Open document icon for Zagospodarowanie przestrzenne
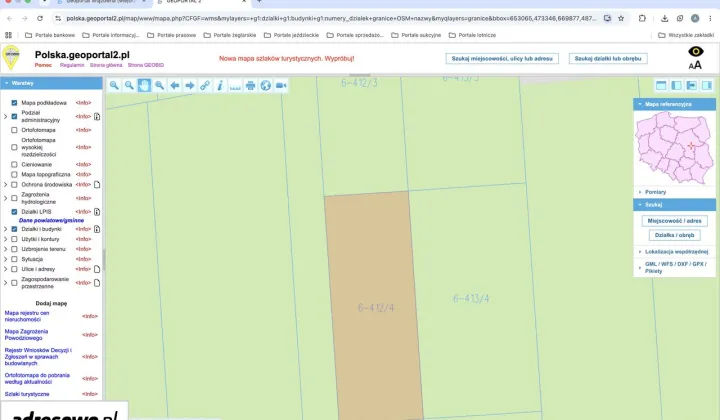The width and height of the screenshot is (720, 420). 97,283
